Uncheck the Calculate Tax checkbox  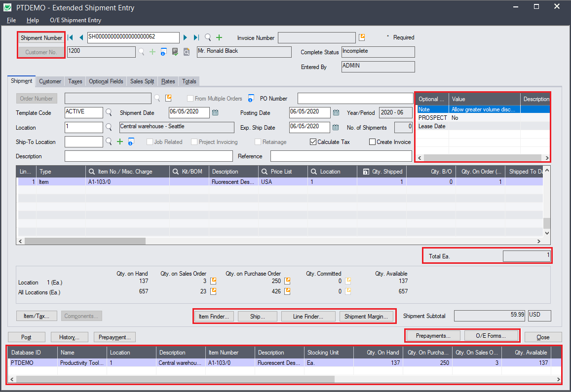pyautogui.click(x=313, y=142)
